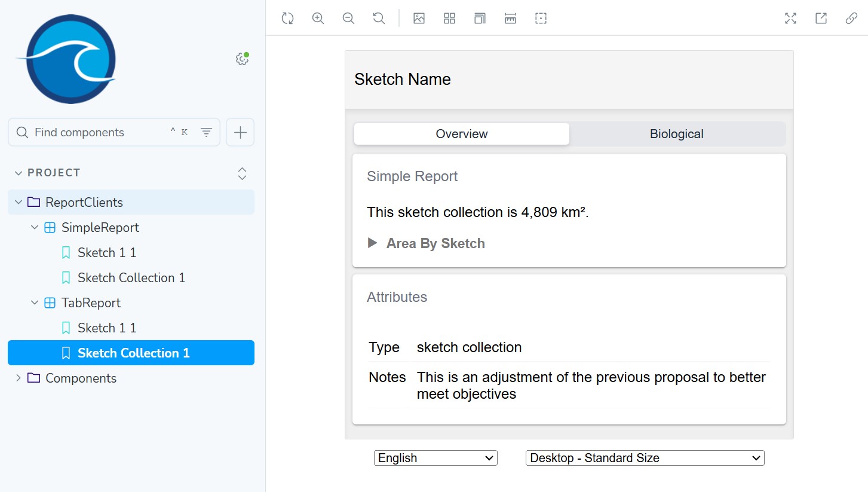Screen dimensions: 868x492
Task: Toggle the outline dashed-square icon
Action: click(x=541, y=18)
